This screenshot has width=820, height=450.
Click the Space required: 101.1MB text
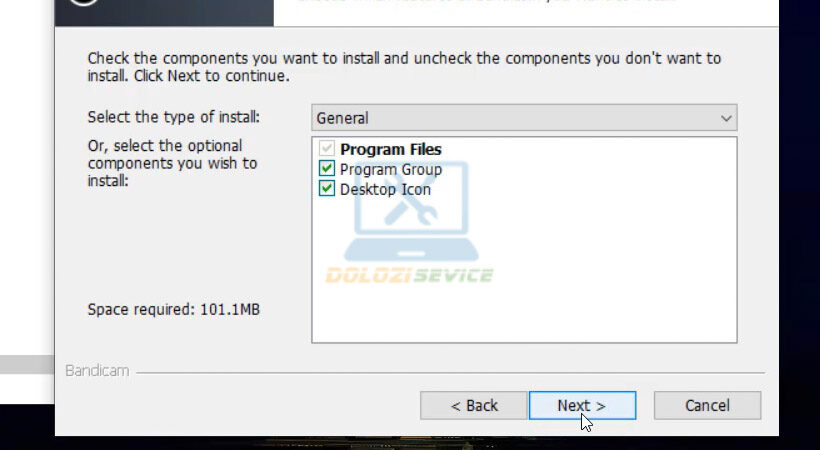pos(174,310)
